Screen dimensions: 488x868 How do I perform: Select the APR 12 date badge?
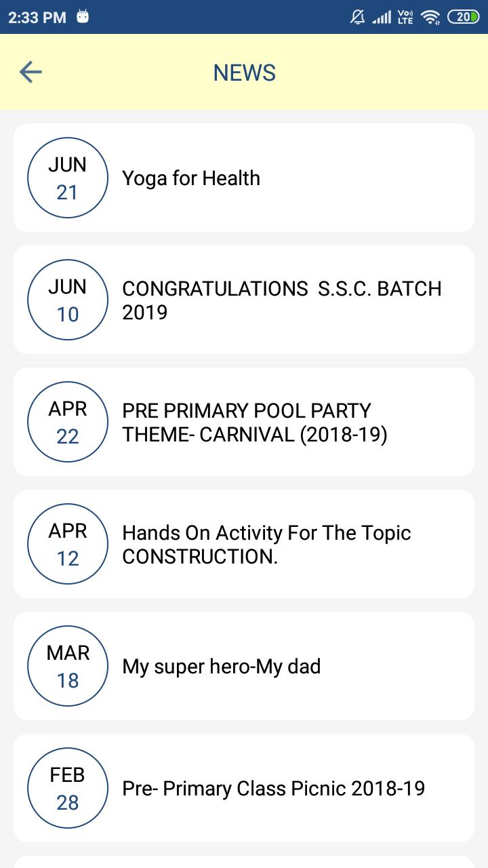tap(68, 545)
